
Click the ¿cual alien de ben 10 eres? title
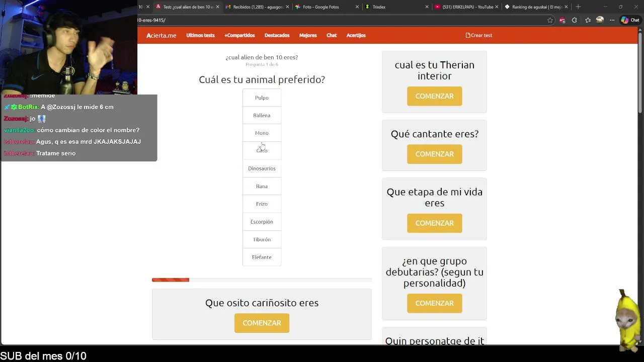(262, 57)
